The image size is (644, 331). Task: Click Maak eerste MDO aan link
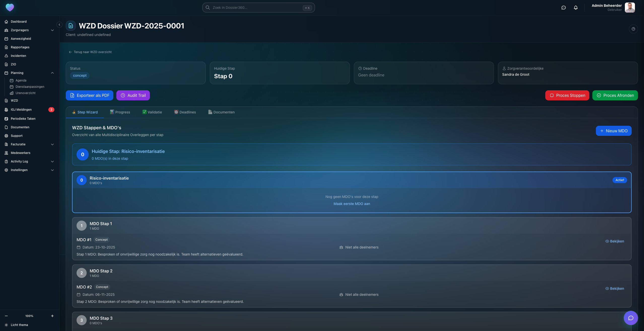[352, 204]
